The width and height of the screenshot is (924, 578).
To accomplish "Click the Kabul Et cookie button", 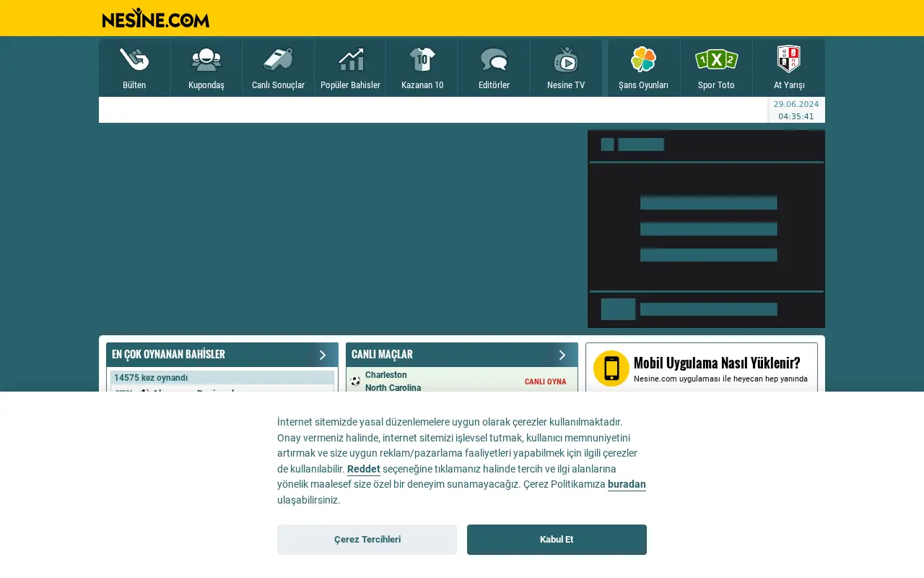I will point(557,540).
